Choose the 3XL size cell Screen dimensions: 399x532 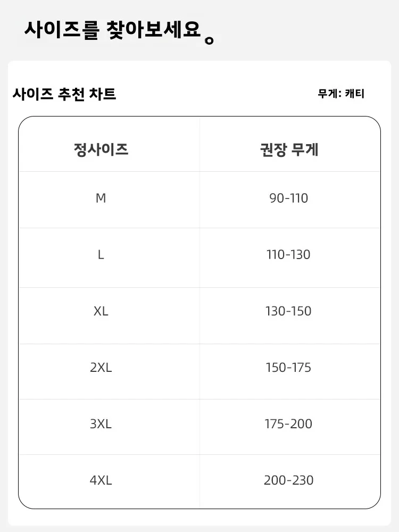[101, 424]
